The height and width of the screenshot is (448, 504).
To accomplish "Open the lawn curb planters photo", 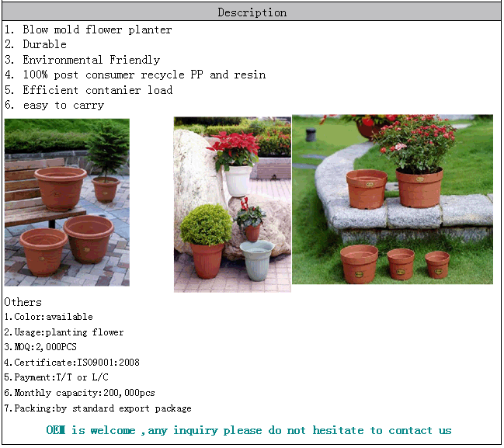I will coord(392,200).
